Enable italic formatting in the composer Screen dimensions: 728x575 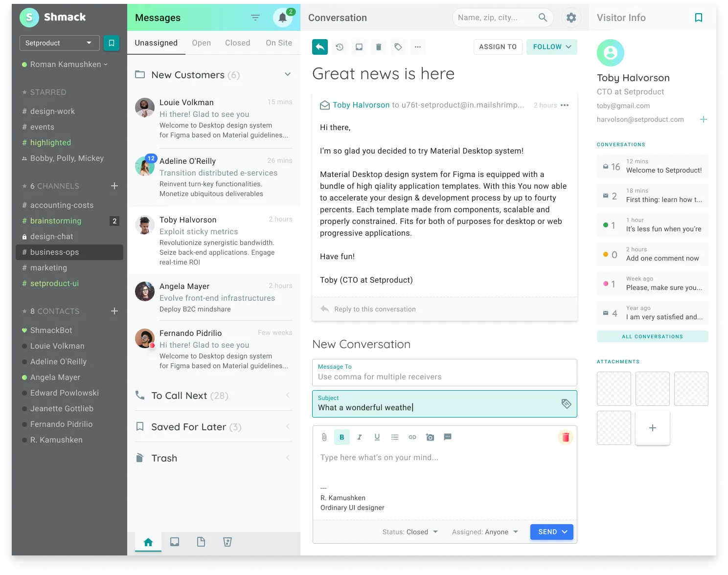tap(360, 437)
